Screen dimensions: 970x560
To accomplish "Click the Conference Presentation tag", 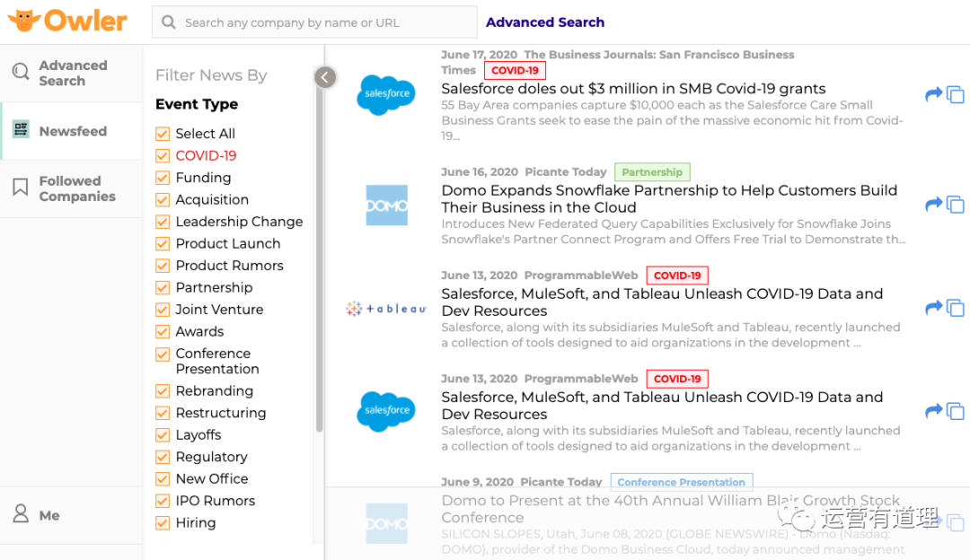I will pyautogui.click(x=682, y=482).
